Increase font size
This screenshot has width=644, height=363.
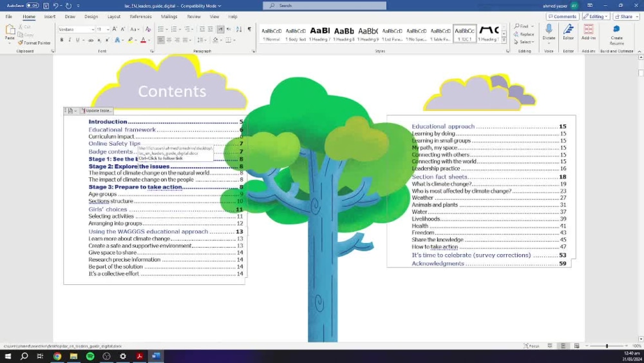tap(115, 29)
